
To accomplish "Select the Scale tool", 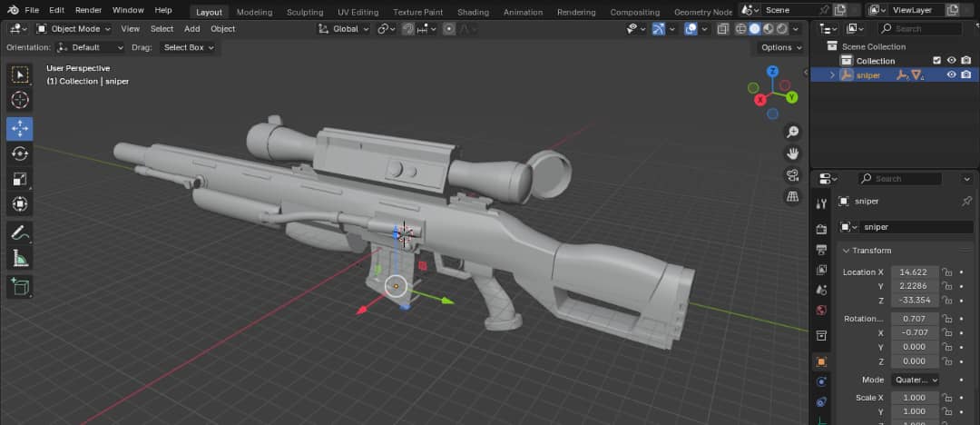I will pyautogui.click(x=20, y=180).
